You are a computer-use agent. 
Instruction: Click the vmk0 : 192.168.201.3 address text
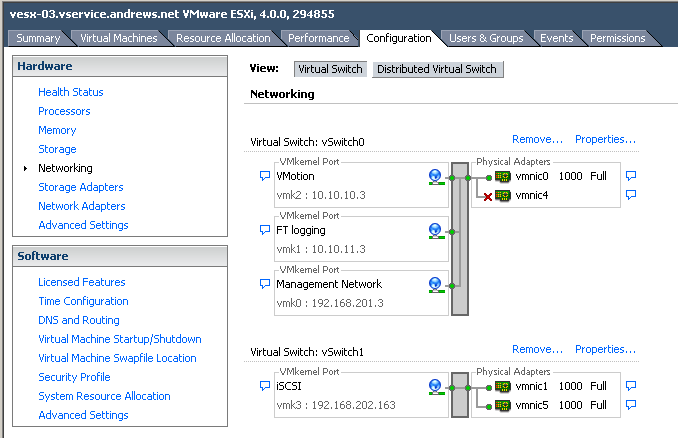click(x=330, y=303)
